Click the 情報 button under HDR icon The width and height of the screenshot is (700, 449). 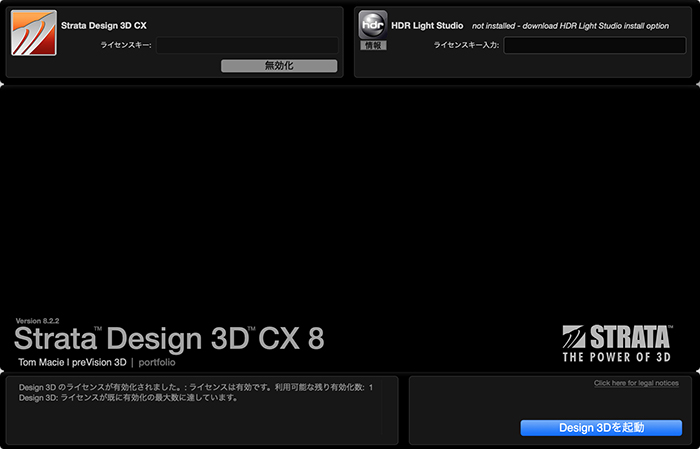point(373,45)
